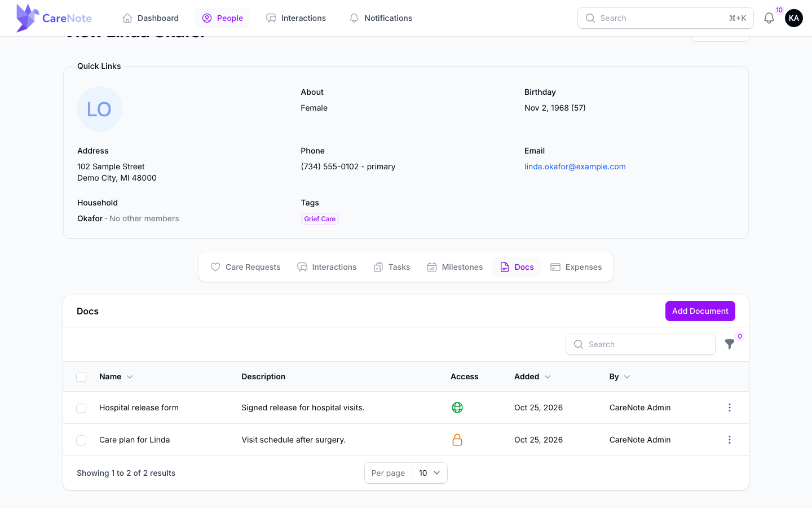Open the notifications bell icon
The image size is (812, 508).
click(x=769, y=18)
